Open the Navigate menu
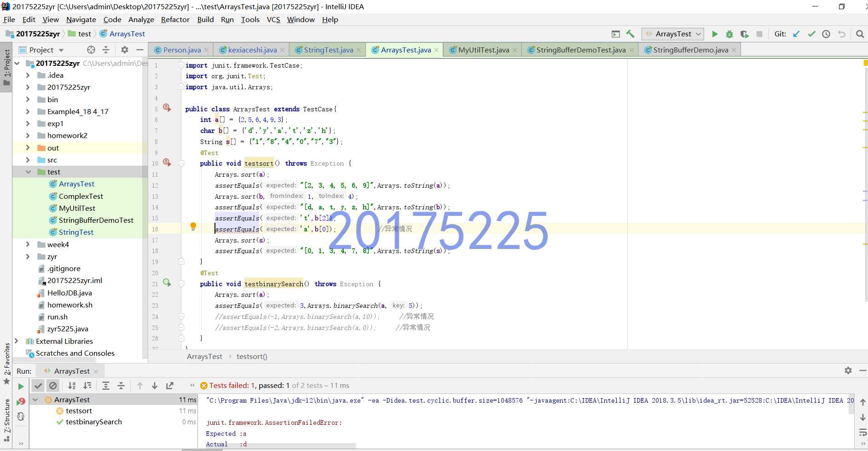868x451 pixels. [81, 19]
